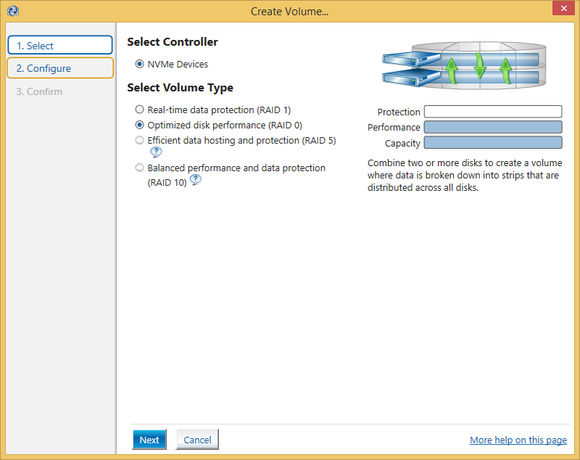
Task: Click the Performance level bar
Action: click(x=493, y=127)
